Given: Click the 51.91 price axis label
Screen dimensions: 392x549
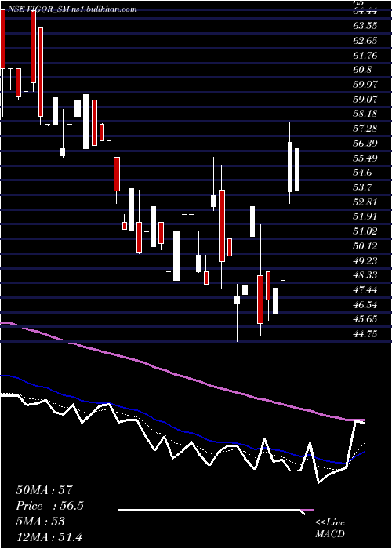Looking at the screenshot, I should (365, 216).
